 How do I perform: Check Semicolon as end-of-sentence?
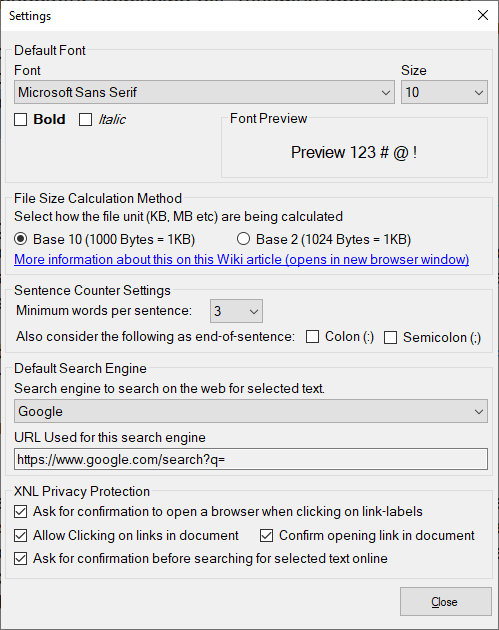(x=391, y=338)
